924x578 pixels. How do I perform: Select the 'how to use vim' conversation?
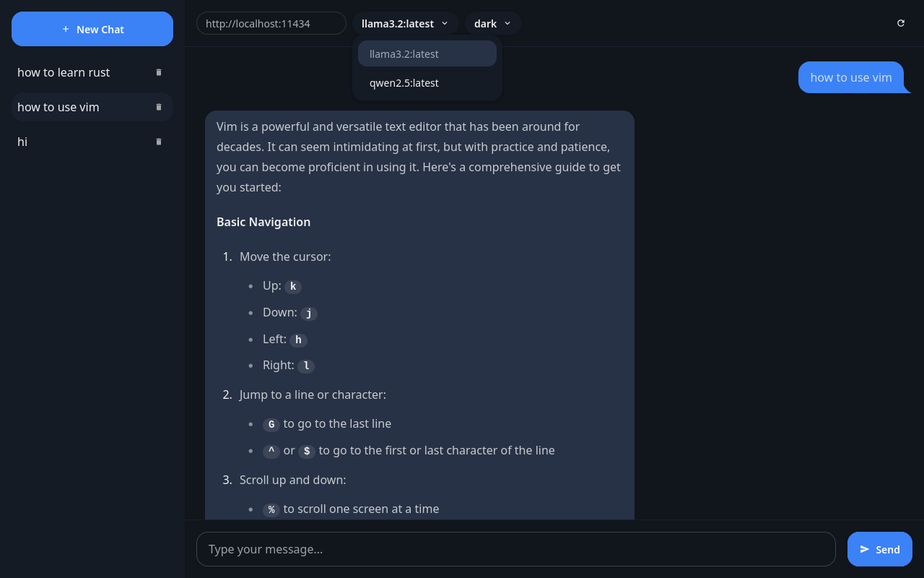[x=58, y=107]
